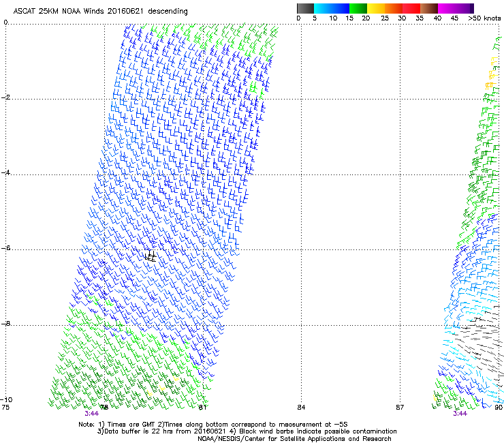Click the legend tick label '25'
This screenshot has width=504, height=443.
pyautogui.click(x=385, y=18)
